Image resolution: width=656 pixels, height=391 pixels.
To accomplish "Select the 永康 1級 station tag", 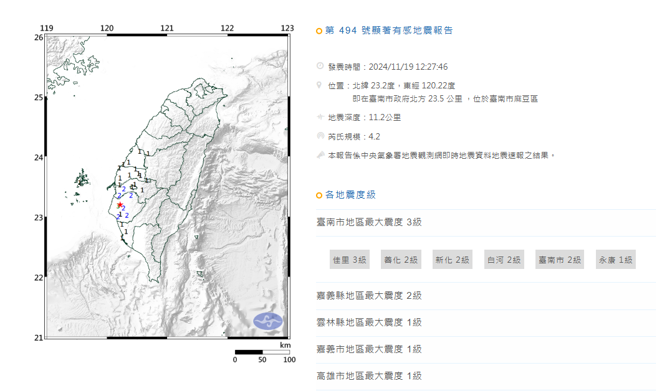I will coord(615,260).
